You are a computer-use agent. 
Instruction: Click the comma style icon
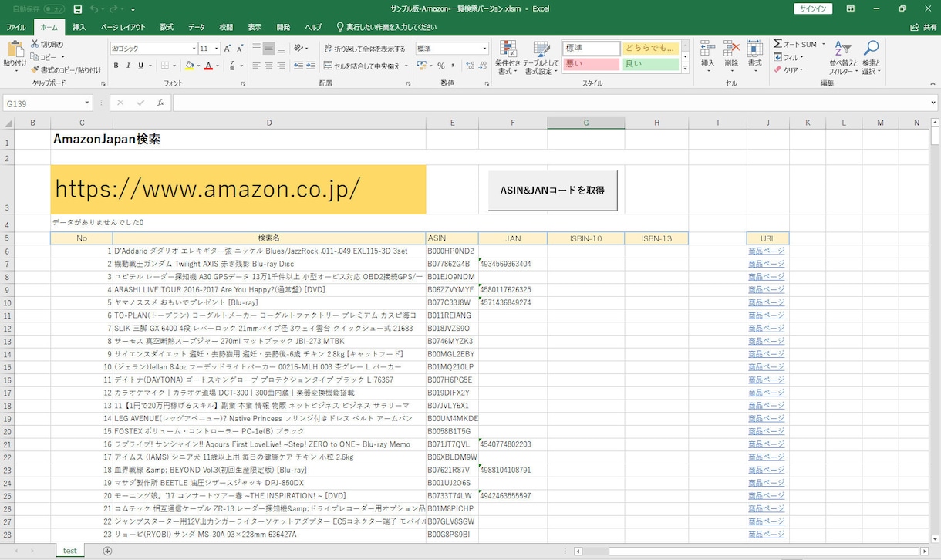pyautogui.click(x=454, y=66)
